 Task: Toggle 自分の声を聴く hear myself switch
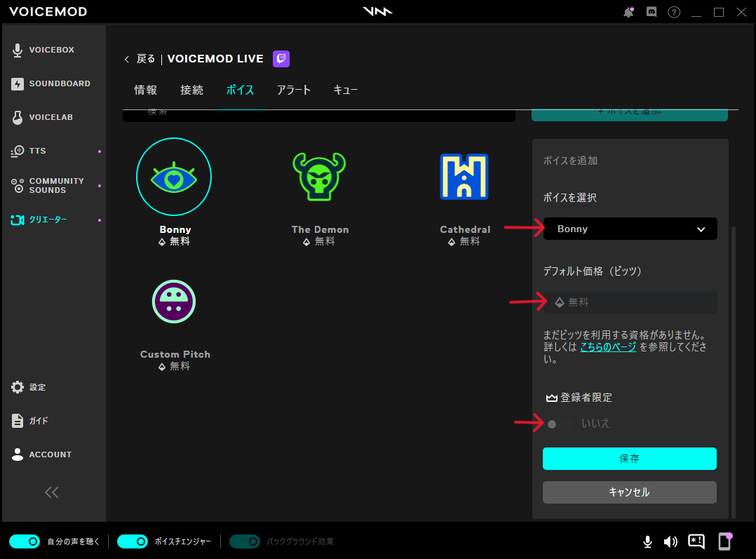25,541
